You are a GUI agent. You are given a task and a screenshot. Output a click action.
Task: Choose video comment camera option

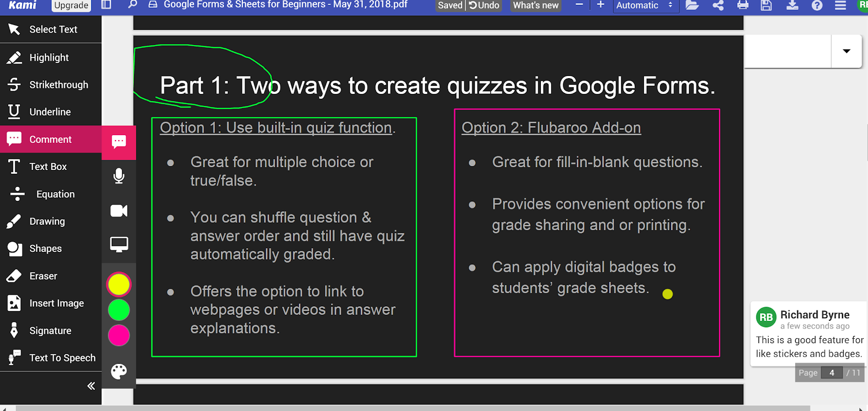click(119, 211)
